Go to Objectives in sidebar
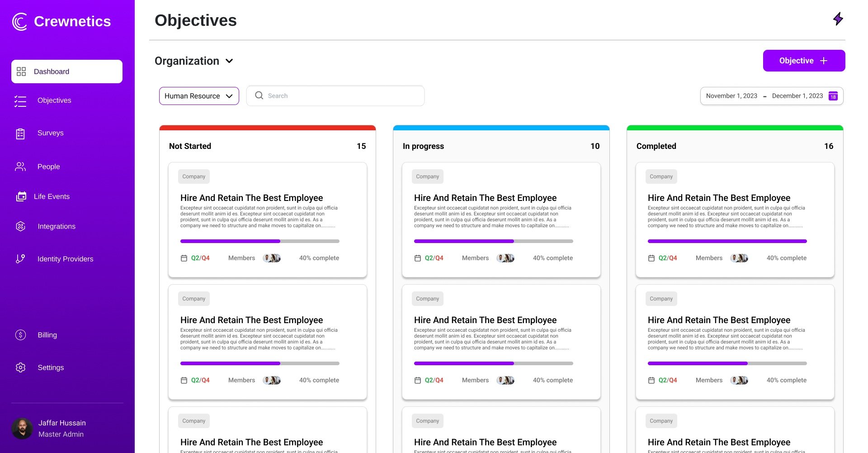The image size is (868, 453). click(54, 100)
